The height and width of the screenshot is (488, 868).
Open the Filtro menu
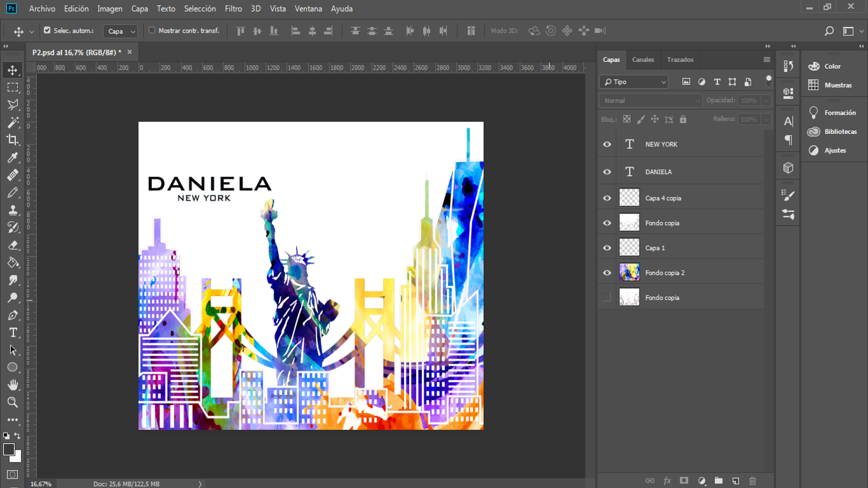point(234,8)
